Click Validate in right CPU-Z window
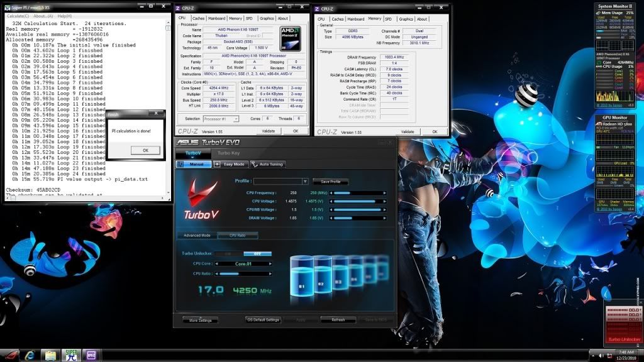Viewport: 644px width, 362px height. (408, 132)
